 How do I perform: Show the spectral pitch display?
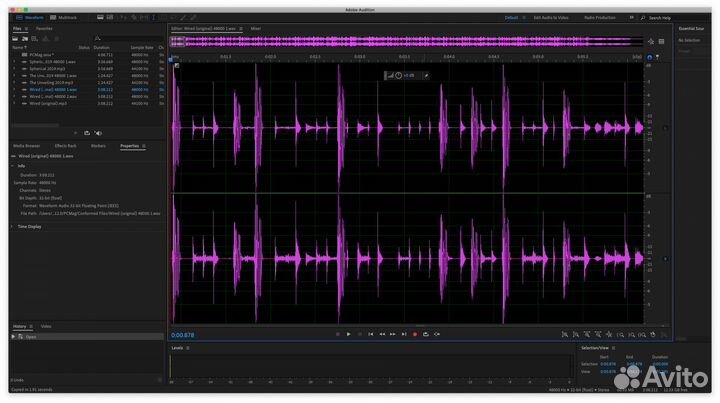click(x=110, y=17)
